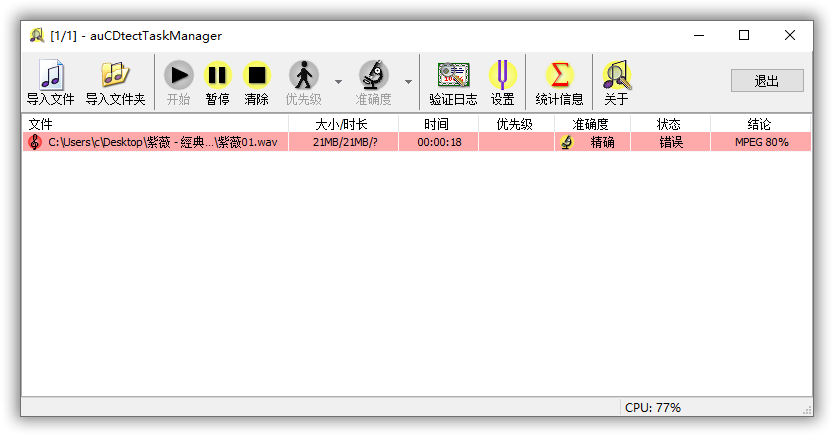Screen dimensions: 834x437
Task: Click the auCDtectTaskManager title bar icon
Action: [x=37, y=35]
